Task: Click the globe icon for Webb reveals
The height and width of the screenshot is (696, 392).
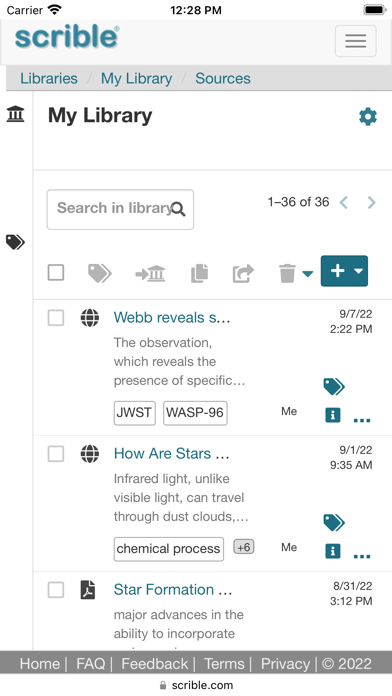Action: pyautogui.click(x=90, y=318)
